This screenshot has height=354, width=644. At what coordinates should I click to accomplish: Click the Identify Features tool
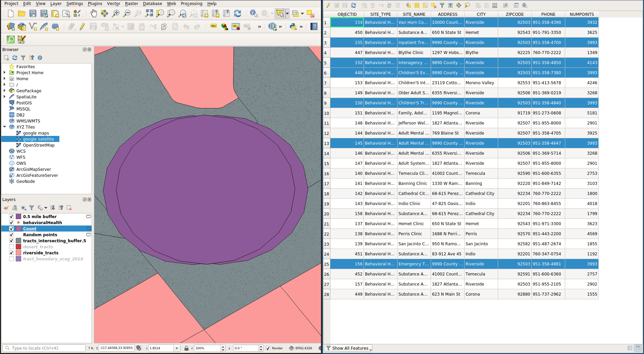(254, 13)
